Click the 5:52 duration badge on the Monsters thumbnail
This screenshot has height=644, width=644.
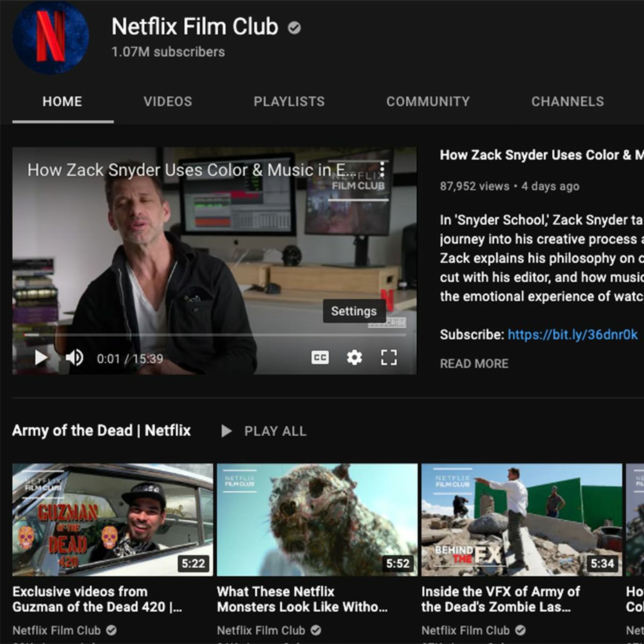tap(398, 563)
